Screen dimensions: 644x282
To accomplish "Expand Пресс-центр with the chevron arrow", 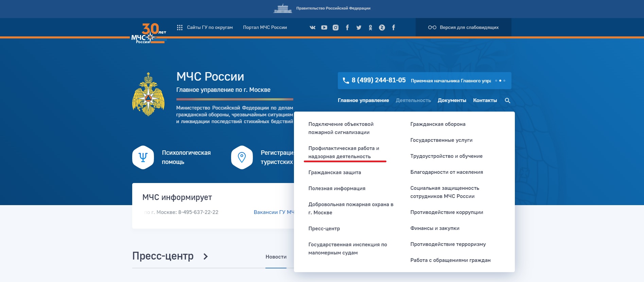I will tap(206, 256).
